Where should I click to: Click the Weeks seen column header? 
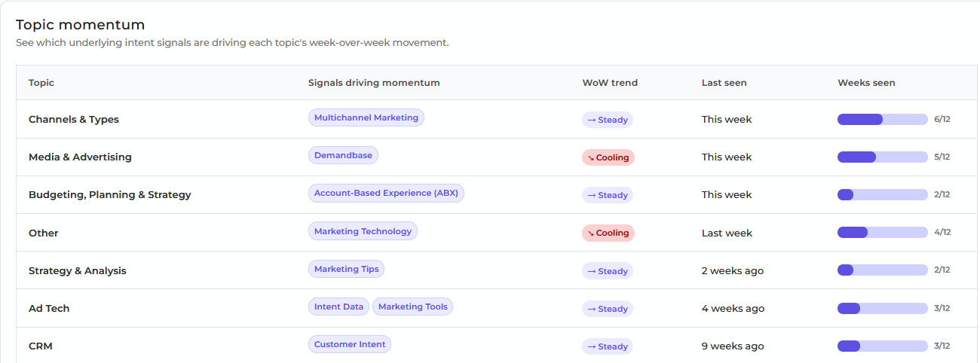(x=866, y=83)
